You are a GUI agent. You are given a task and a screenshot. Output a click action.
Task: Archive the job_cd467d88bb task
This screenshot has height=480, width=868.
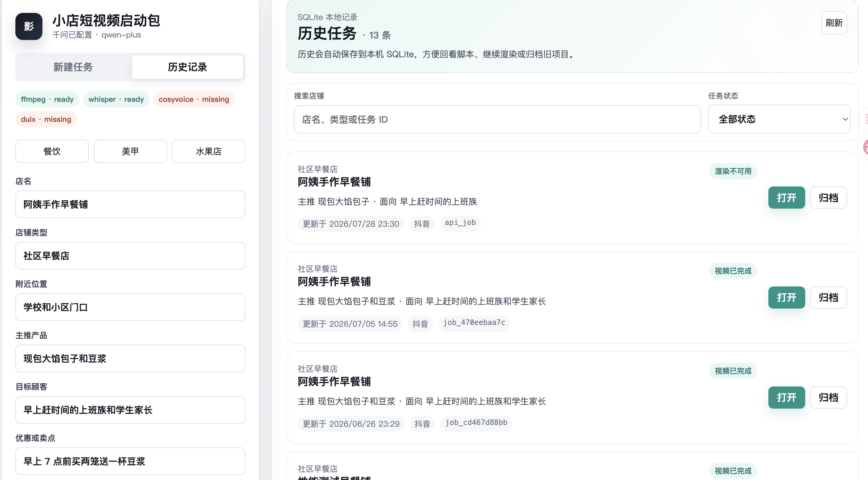[828, 398]
